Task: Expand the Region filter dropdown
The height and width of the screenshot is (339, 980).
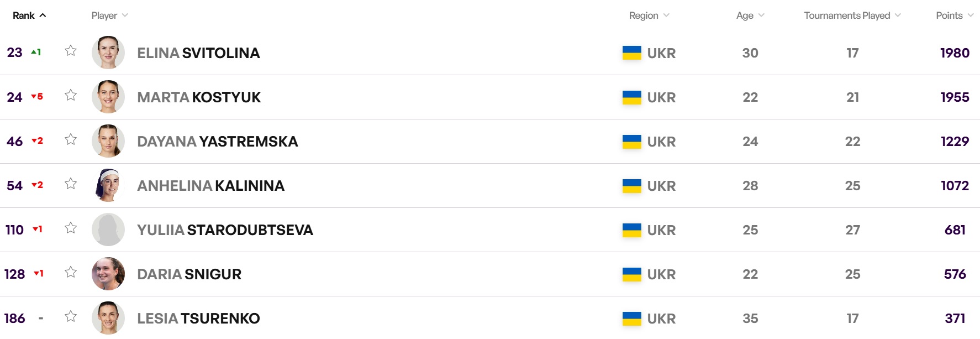Action: pos(649,15)
